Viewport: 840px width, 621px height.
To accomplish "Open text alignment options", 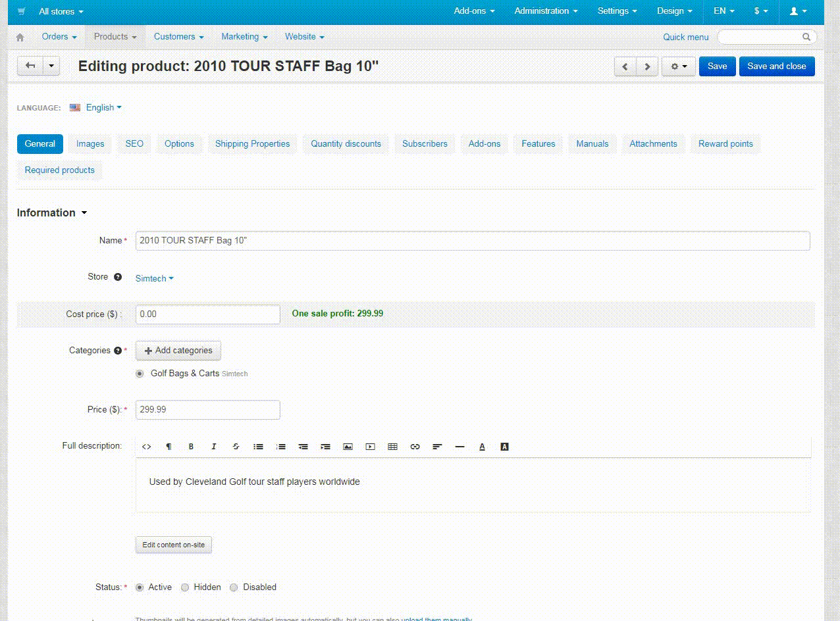I will [x=437, y=447].
